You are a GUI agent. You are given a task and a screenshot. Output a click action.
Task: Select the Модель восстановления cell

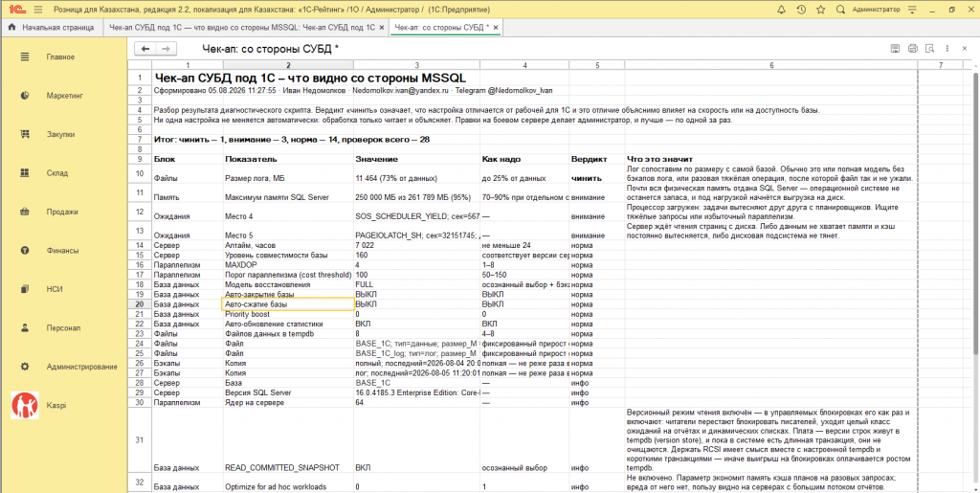click(x=287, y=284)
